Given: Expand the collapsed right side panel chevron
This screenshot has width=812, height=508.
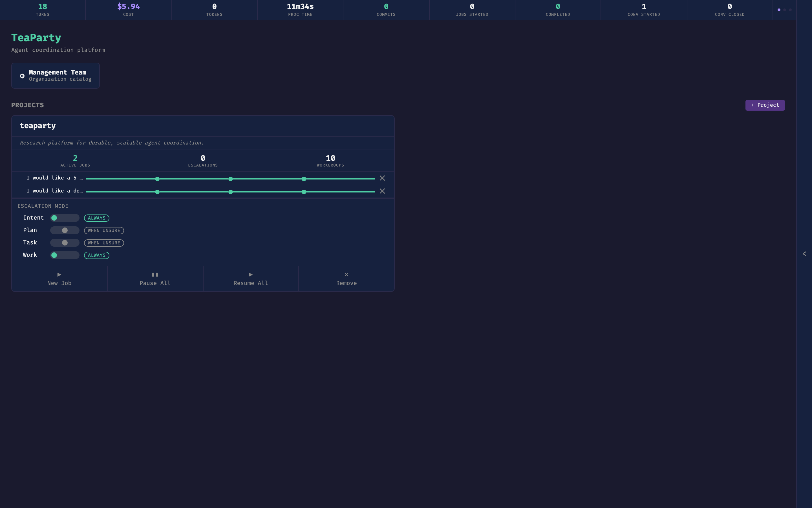Looking at the screenshot, I should 804,254.
